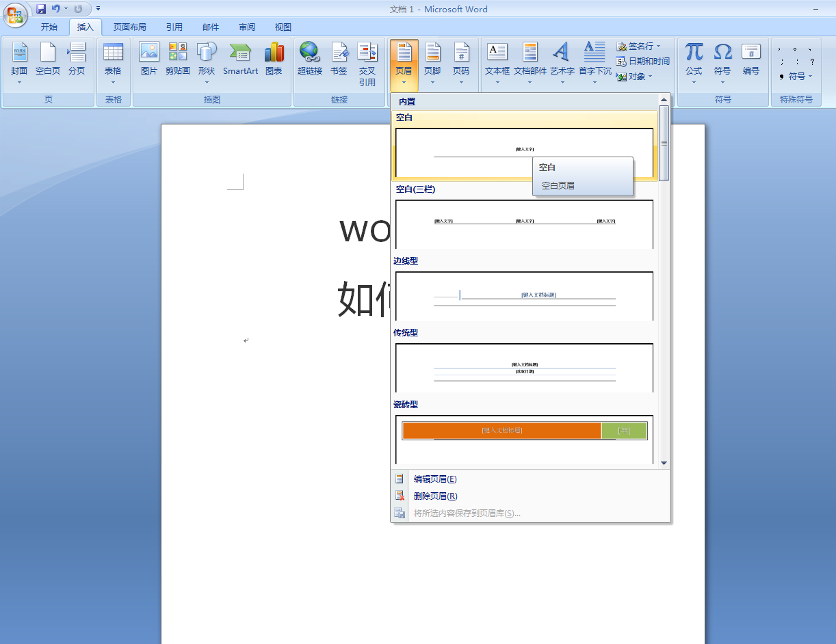This screenshot has width=836, height=644.
Task: Insert an object (对象)
Action: tap(634, 77)
